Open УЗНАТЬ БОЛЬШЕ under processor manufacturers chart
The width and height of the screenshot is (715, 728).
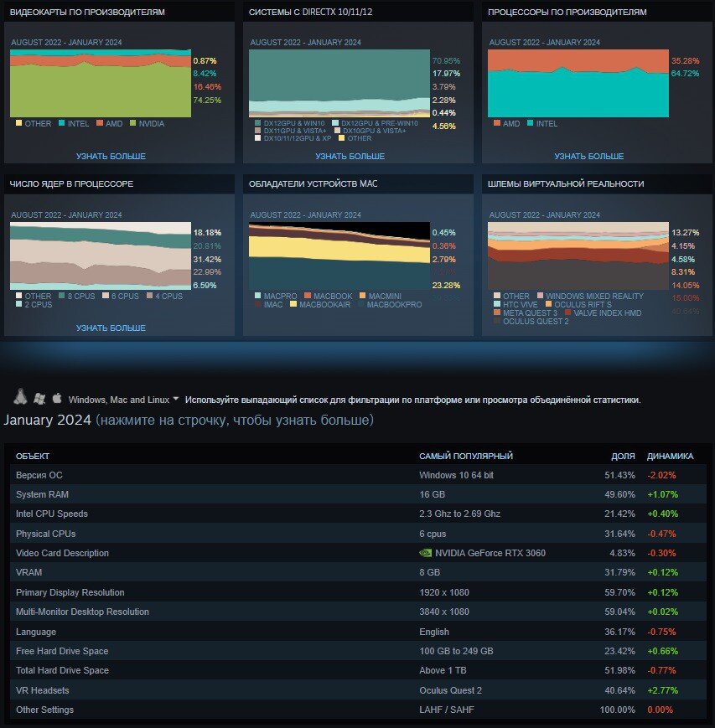(x=588, y=156)
